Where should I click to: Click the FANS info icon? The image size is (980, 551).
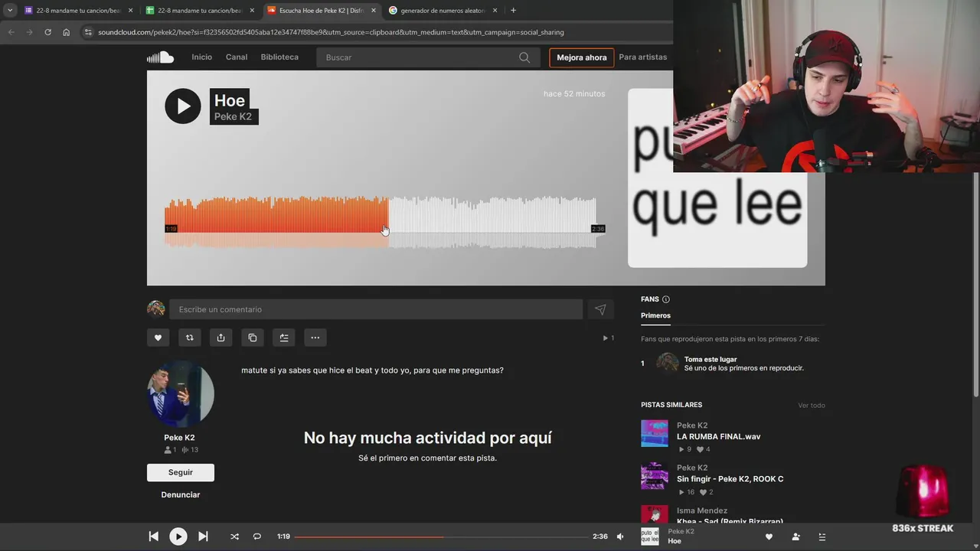[666, 299]
